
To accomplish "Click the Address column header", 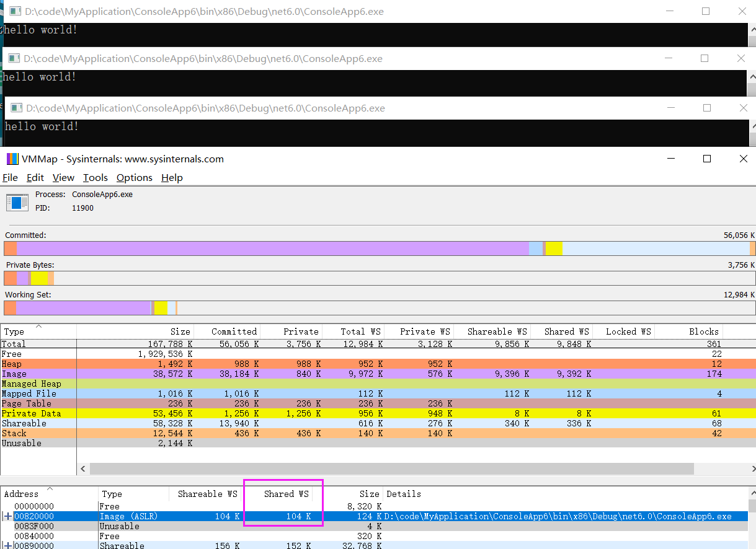I will point(49,494).
